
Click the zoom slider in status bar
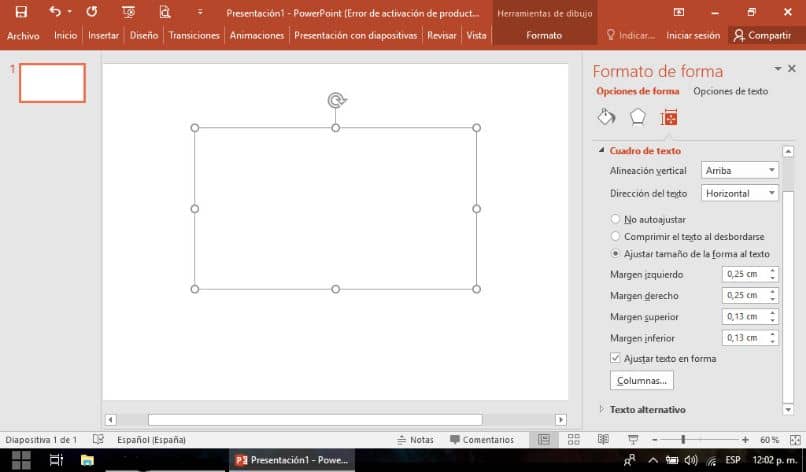pyautogui.click(x=683, y=439)
